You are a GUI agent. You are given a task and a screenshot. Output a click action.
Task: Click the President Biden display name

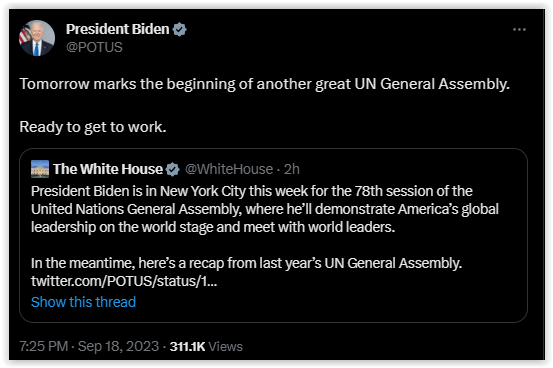117,29
